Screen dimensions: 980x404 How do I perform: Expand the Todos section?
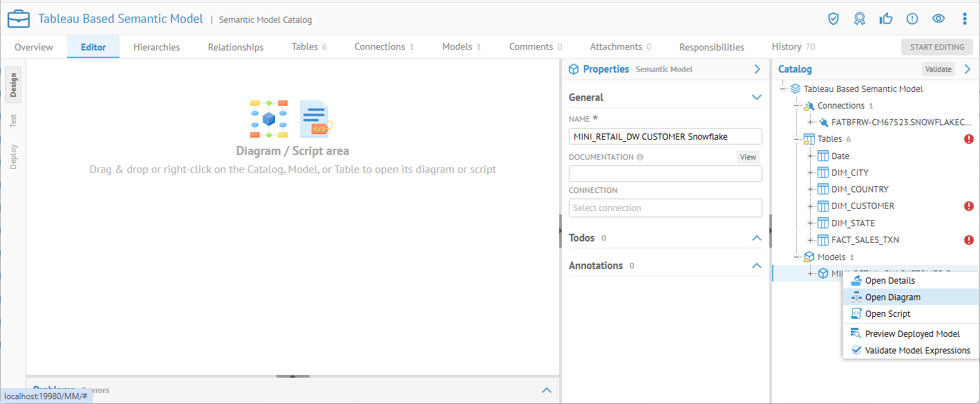click(x=756, y=238)
